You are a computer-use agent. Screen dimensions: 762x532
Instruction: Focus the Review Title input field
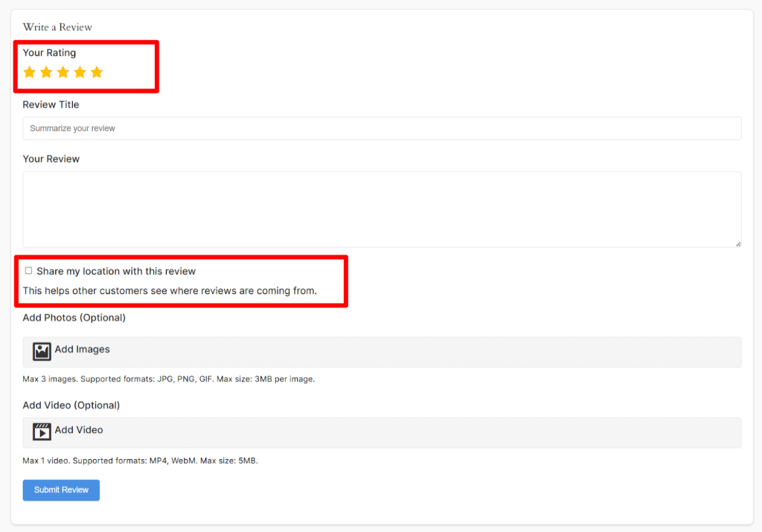(x=381, y=128)
